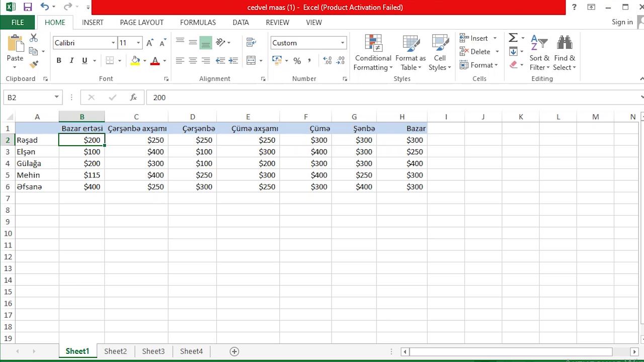
Task: Open the Number dialog launcher
Action: (x=345, y=79)
